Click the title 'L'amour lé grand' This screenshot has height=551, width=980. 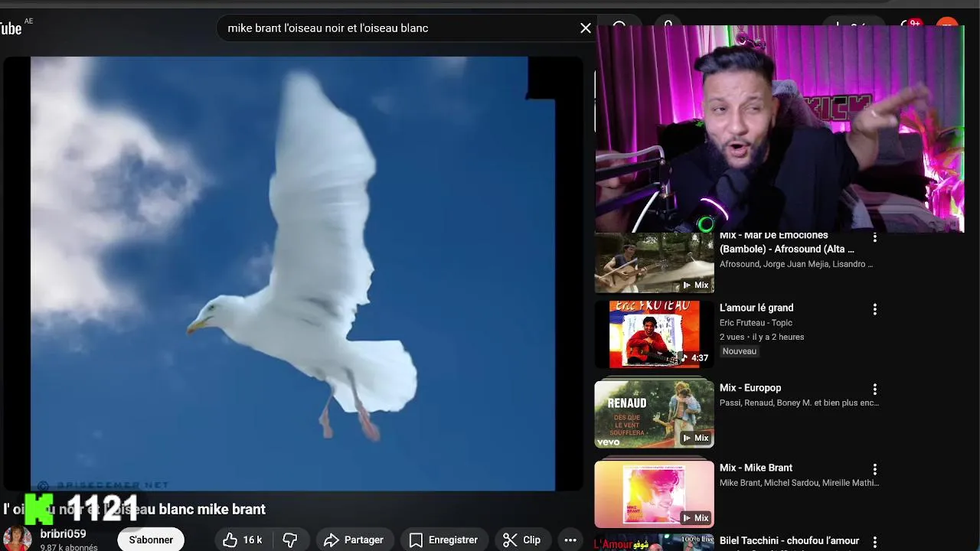[756, 308]
